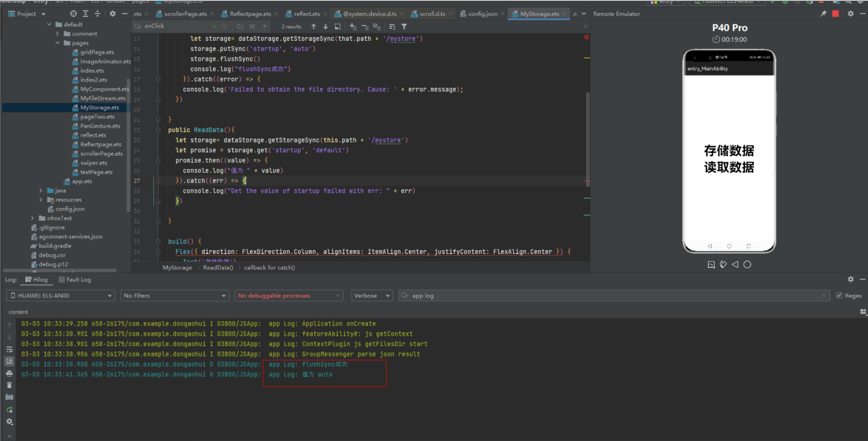Open the Verbose log level dropdown
The height and width of the screenshot is (441, 868).
point(372,296)
